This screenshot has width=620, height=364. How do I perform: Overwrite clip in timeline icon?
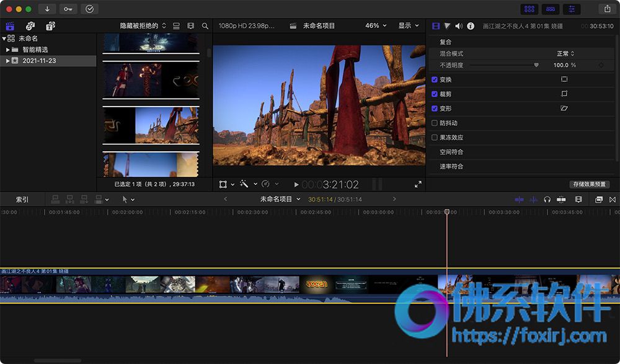(99, 200)
